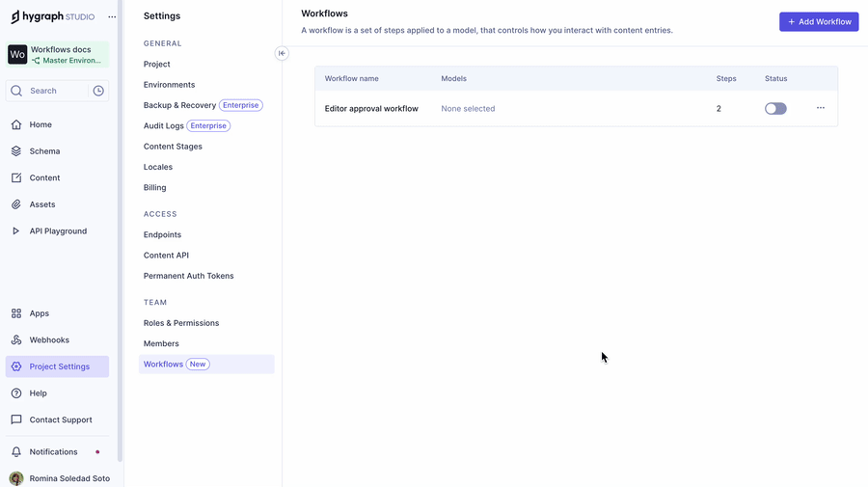Toggle Editor approval workflow status switch

(x=775, y=109)
